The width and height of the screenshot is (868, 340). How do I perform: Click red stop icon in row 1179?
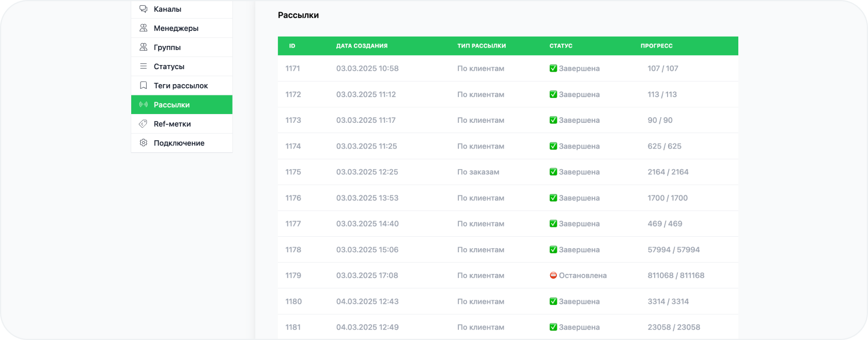(x=553, y=276)
